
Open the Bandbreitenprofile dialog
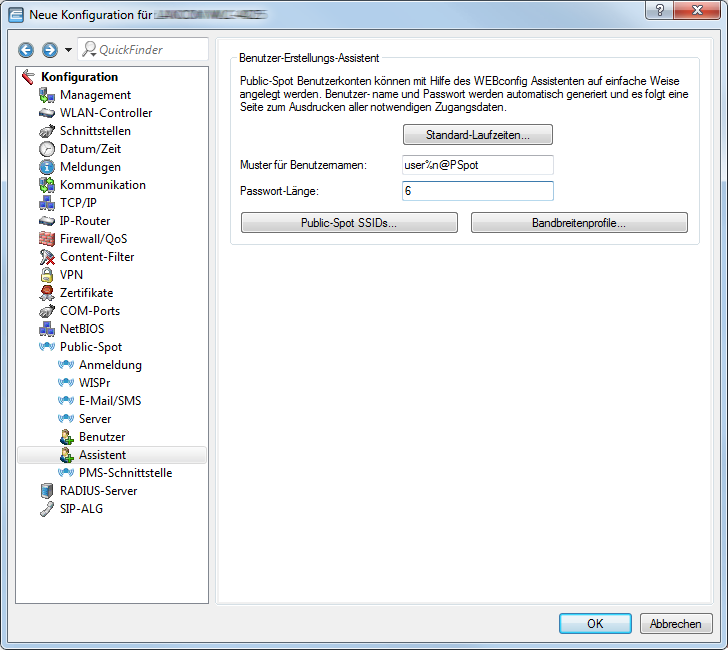pyautogui.click(x=579, y=223)
